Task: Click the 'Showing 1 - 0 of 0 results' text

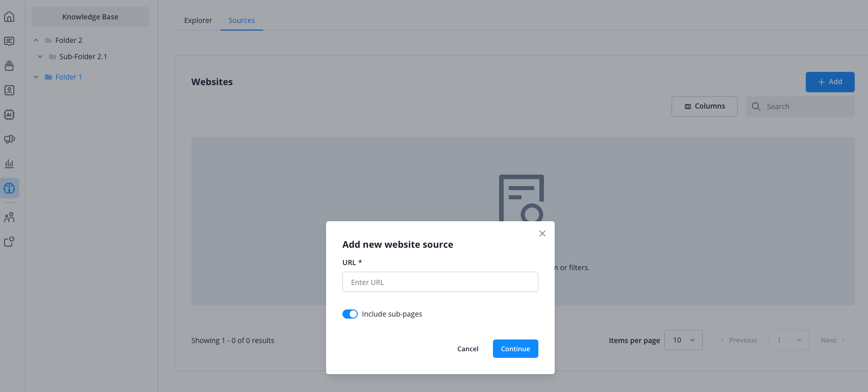Action: point(233,341)
